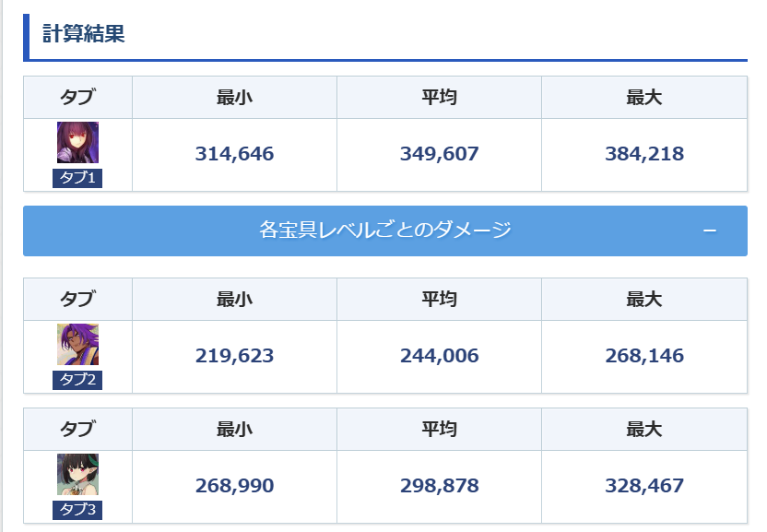Click the 最大 header in the Tab 3 table
The height and width of the screenshot is (532, 767).
tap(644, 429)
